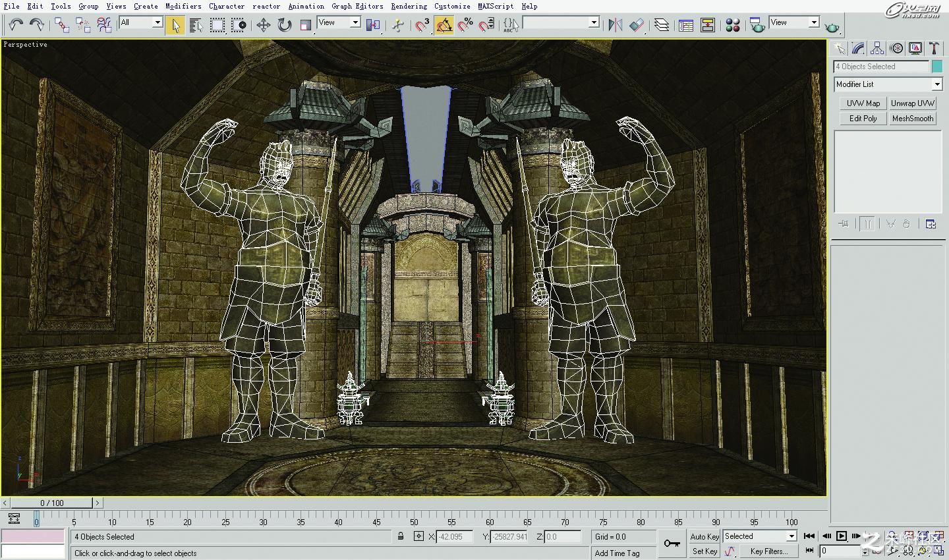Activate the Select and Link tool
The height and width of the screenshot is (560, 949).
click(62, 25)
